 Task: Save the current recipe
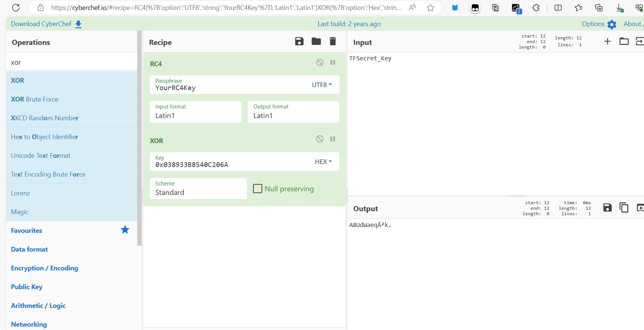click(x=299, y=41)
